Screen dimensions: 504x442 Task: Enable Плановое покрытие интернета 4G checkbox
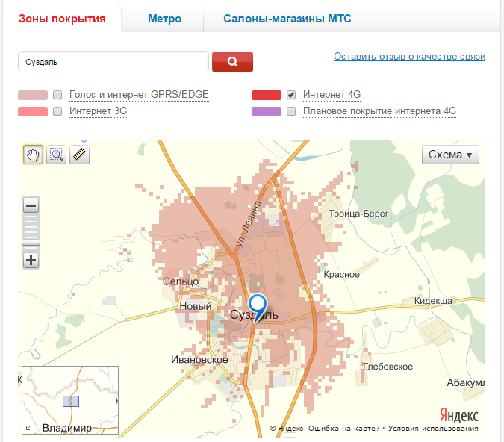pyautogui.click(x=291, y=111)
